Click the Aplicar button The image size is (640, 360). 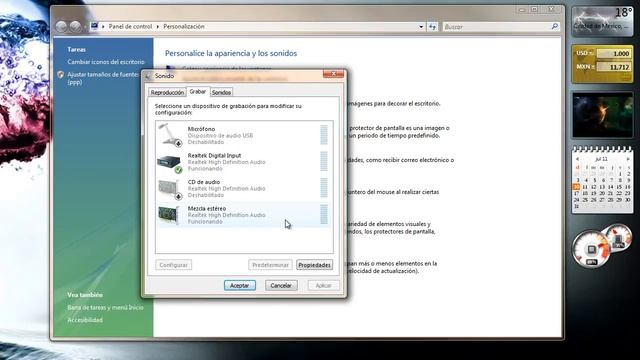coord(323,285)
